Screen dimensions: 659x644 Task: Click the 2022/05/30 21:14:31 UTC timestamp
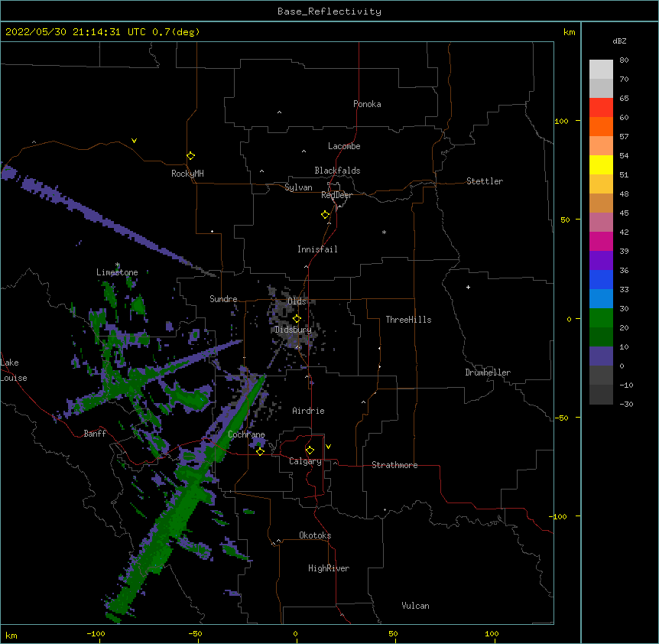[75, 32]
